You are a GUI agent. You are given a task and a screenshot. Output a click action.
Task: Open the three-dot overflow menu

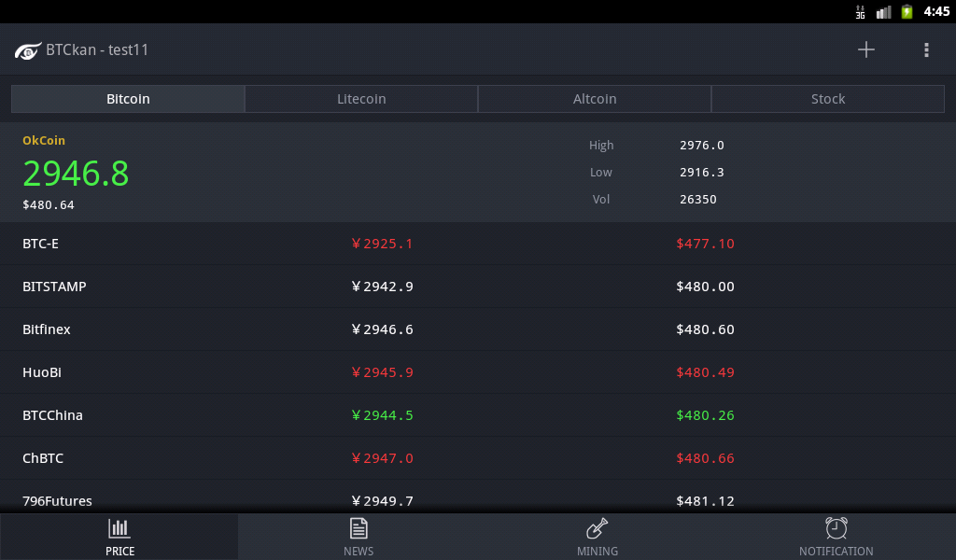(926, 50)
